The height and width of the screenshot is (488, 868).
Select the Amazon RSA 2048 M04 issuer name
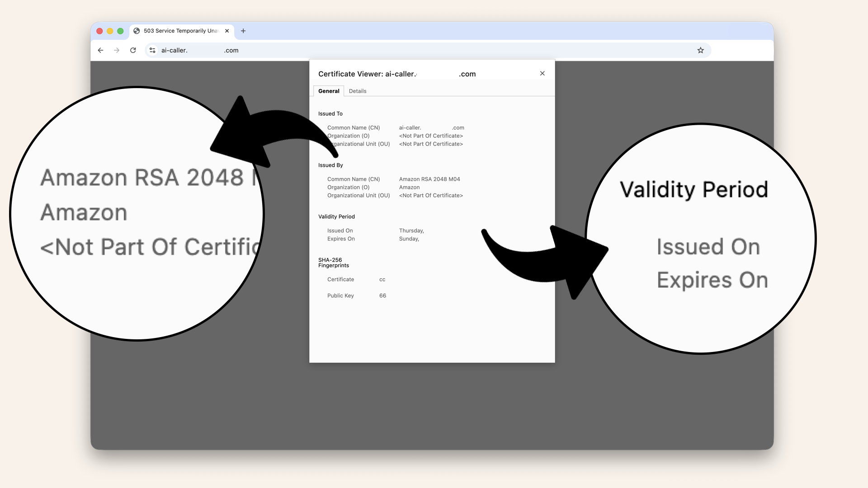point(429,179)
